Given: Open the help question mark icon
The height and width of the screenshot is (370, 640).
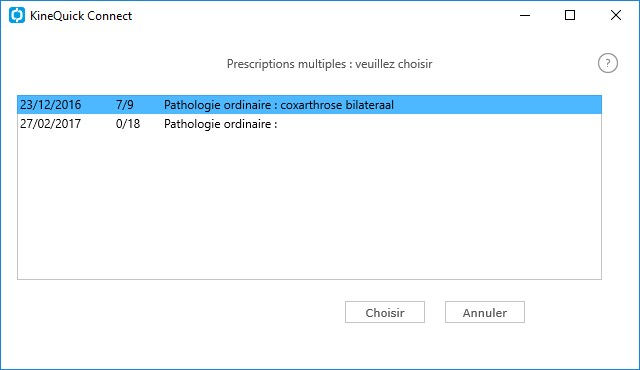Looking at the screenshot, I should (608, 63).
